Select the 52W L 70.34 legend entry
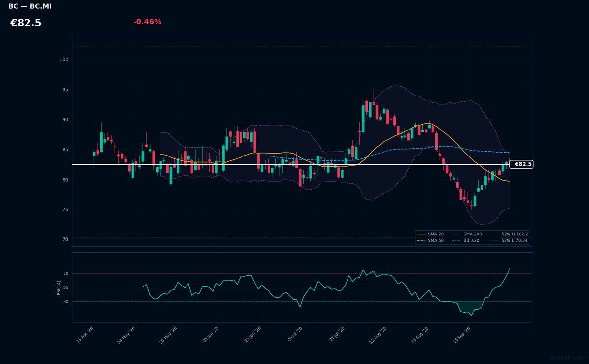589x364 pixels. 509,241
